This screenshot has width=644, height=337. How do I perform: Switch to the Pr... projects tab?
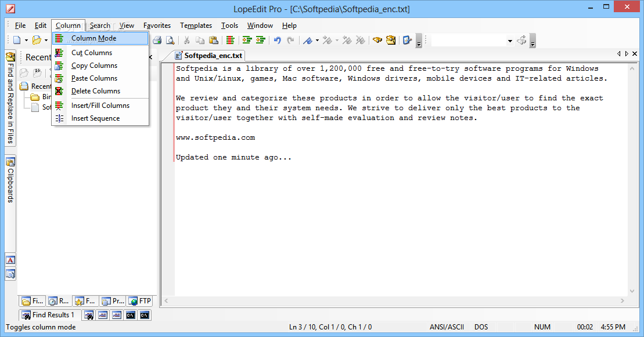(x=113, y=301)
